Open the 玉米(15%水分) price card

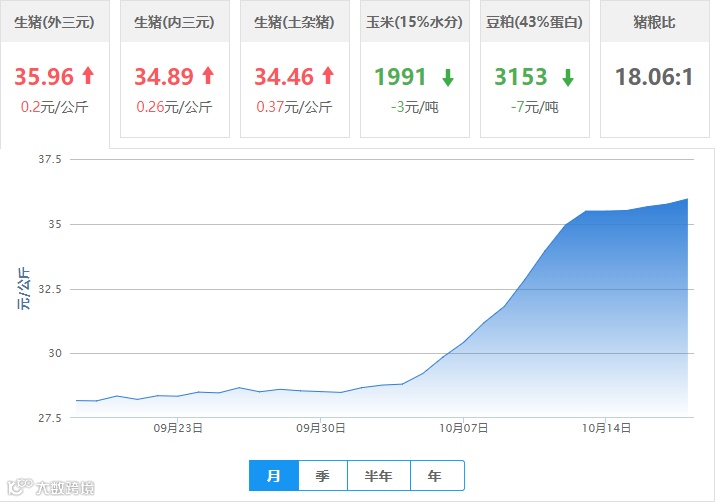(414, 69)
